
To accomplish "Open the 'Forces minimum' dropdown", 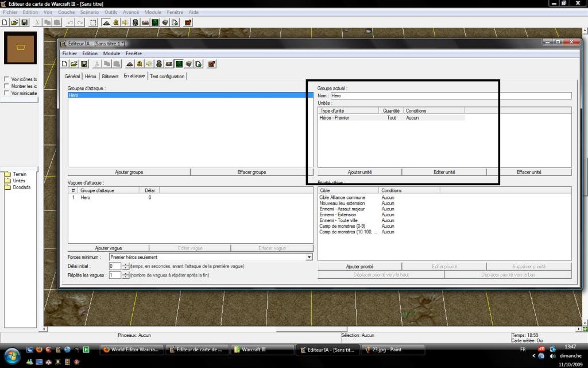I will pos(309,257).
